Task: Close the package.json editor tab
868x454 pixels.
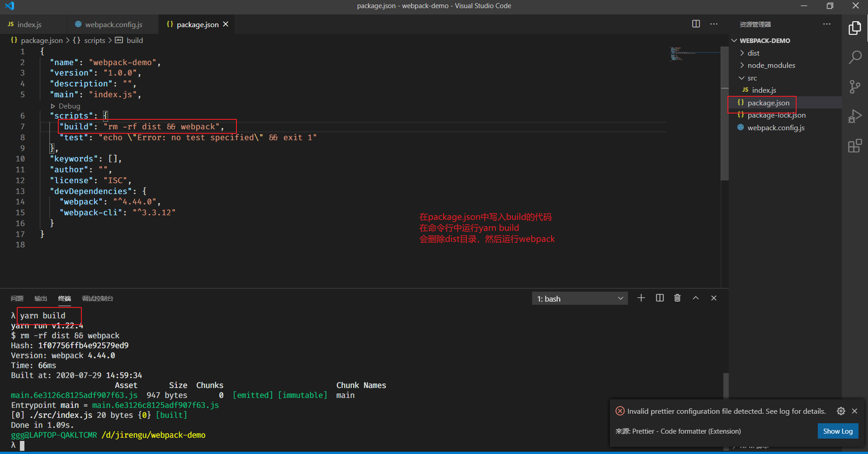Action: (226, 24)
